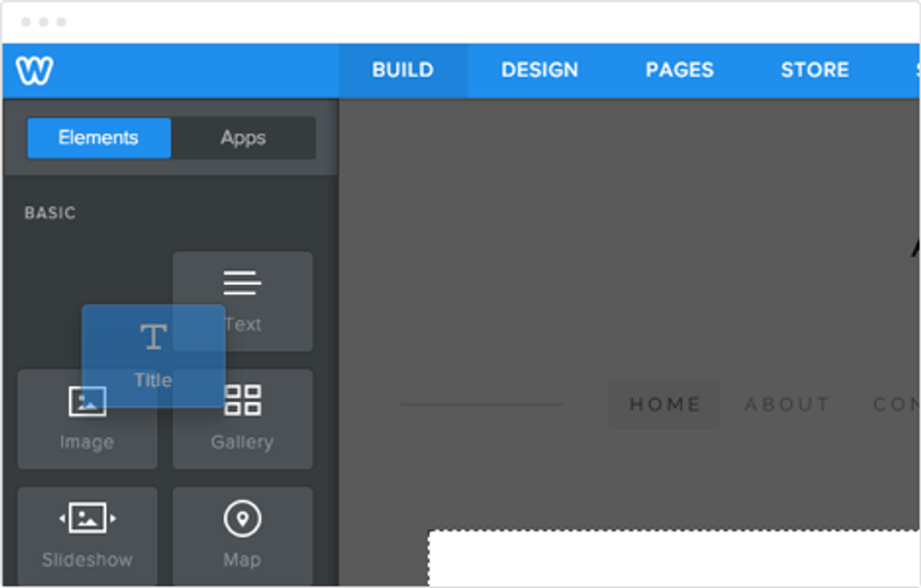Choose the Slideshow element icon
Screen dimensions: 921x588
point(87,518)
